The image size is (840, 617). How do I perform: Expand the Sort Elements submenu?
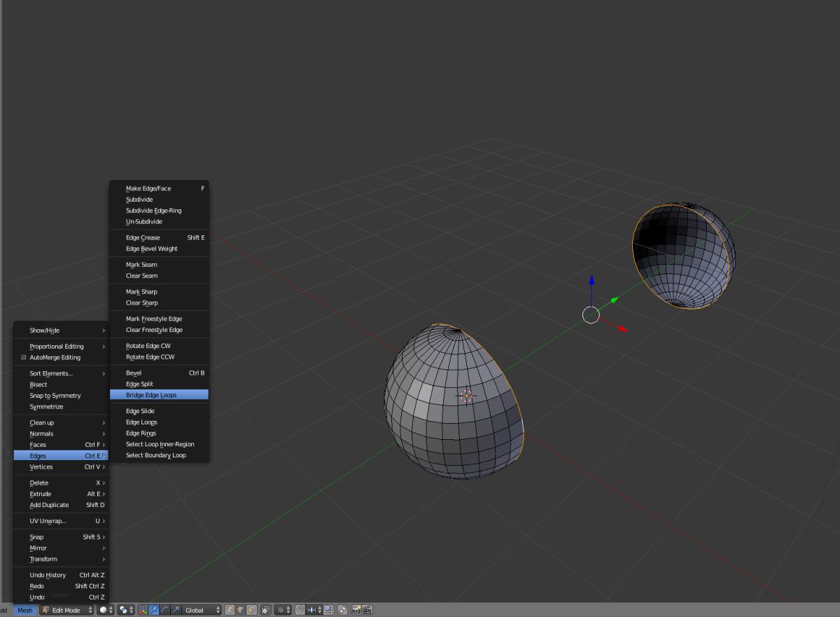61,373
